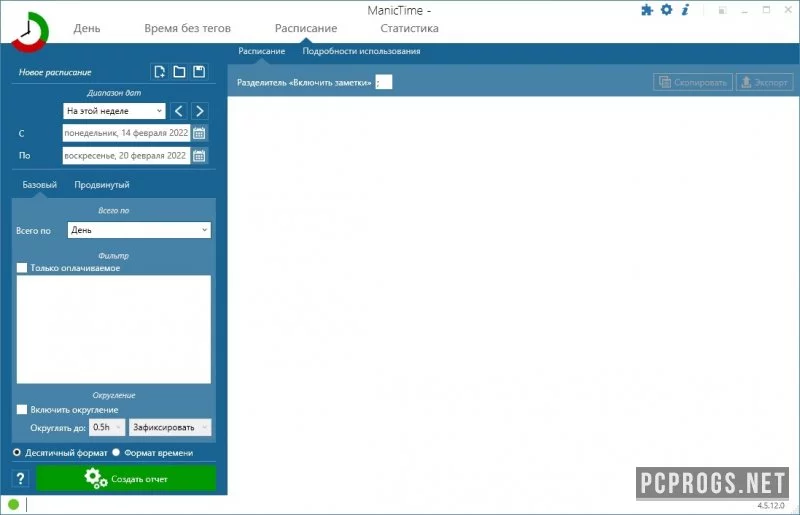The width and height of the screenshot is (800, 515).
Task: Switch to the Расписание main tab
Action: [306, 28]
